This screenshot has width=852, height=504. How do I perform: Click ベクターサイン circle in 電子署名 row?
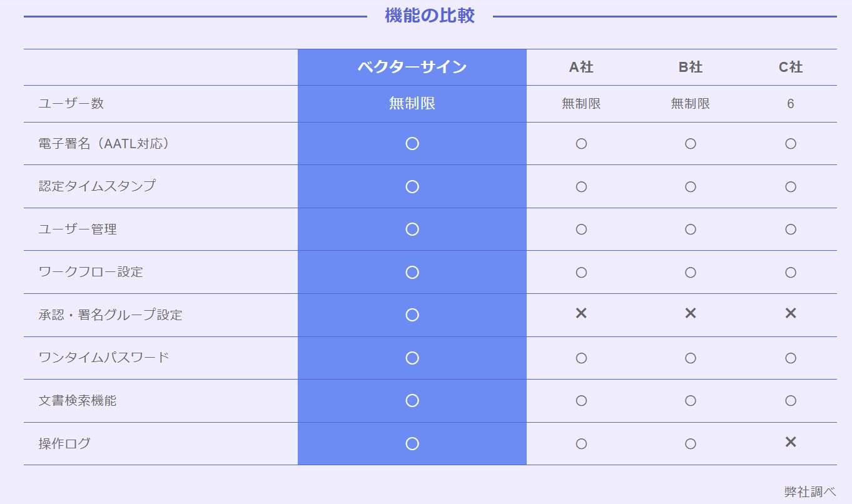coord(412,144)
